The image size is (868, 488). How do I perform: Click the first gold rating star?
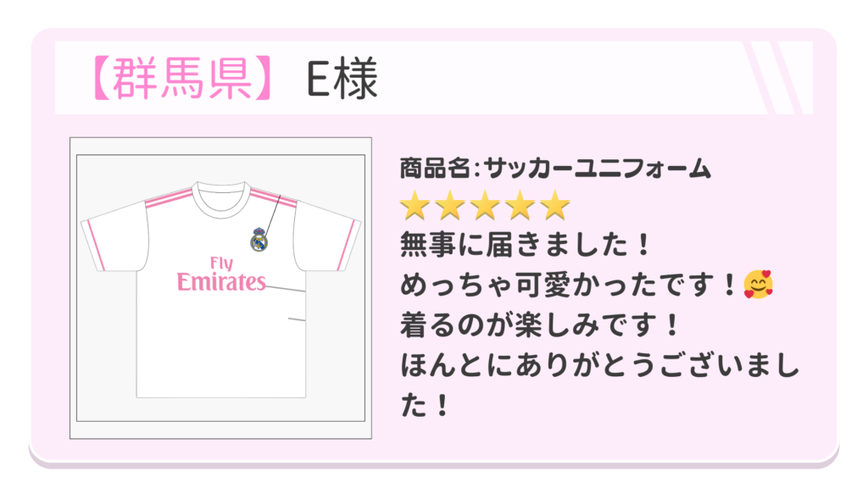click(x=415, y=205)
